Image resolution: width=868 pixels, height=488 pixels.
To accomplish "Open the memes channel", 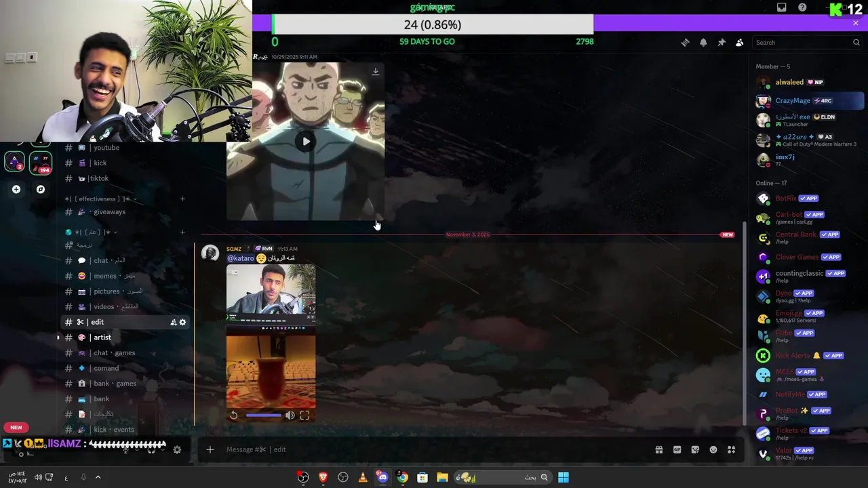I will [x=124, y=276].
